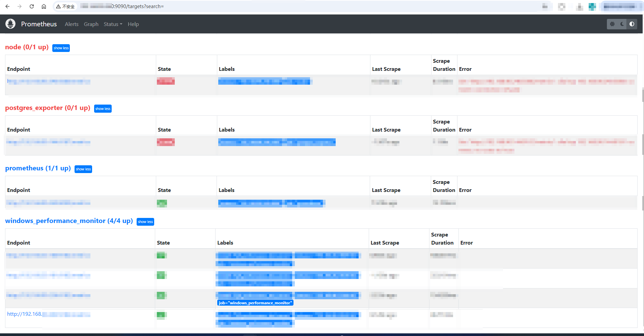Image resolution: width=644 pixels, height=336 pixels.
Task: Go back with the browser back arrow
Action: click(7, 6)
